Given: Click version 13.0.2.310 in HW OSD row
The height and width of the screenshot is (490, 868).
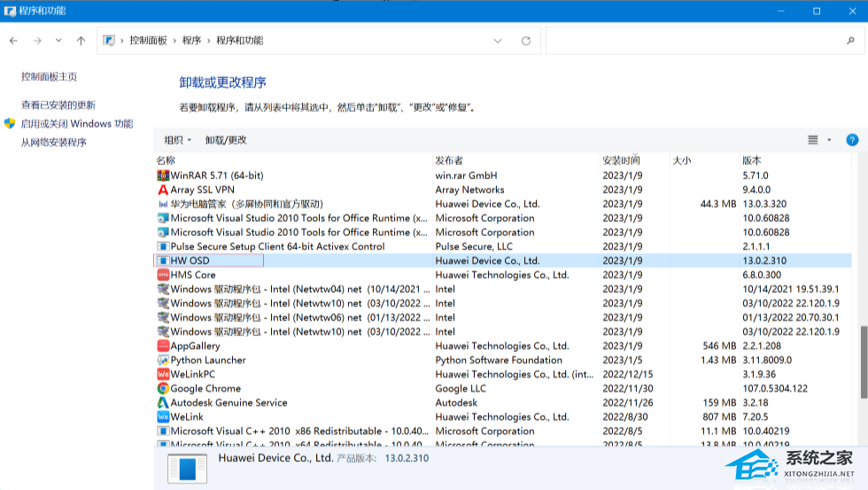Looking at the screenshot, I should click(x=764, y=261).
